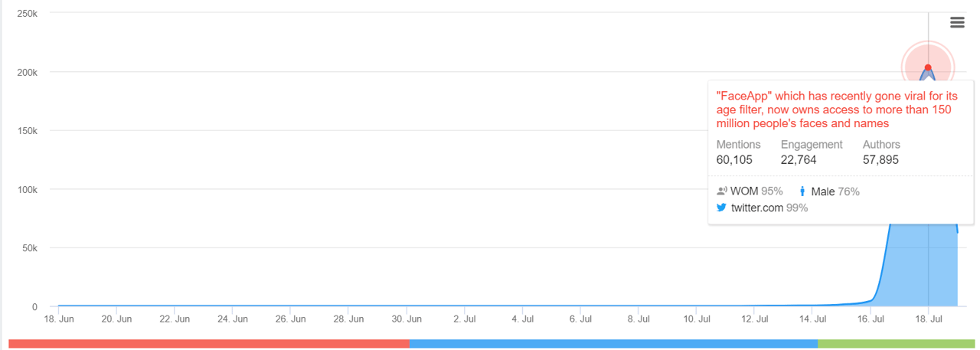Select the red segment of timeline bar
Image resolution: width=980 pixels, height=350 pixels.
(x=209, y=344)
